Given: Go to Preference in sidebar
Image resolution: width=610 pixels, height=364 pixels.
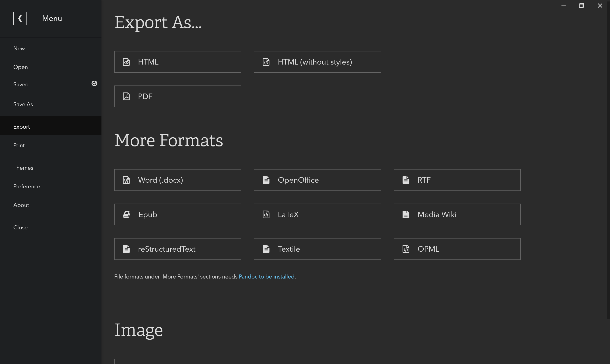Looking at the screenshot, I should 26,186.
